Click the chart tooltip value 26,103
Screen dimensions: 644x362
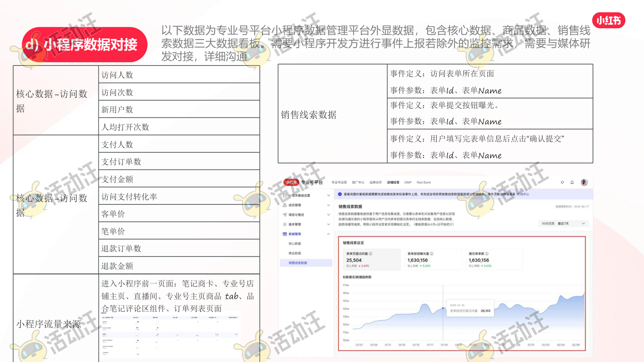[486, 311]
